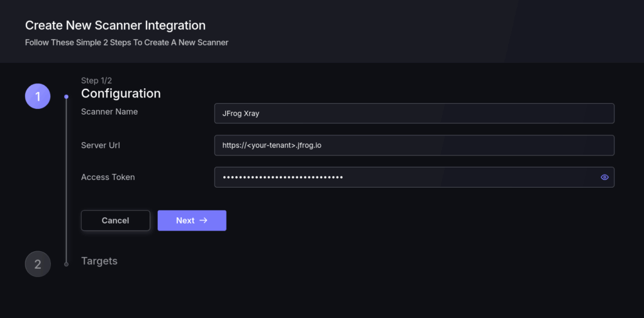Screen dimensions: 644x318
Task: Click the Scanner Name label
Action: tap(109, 112)
